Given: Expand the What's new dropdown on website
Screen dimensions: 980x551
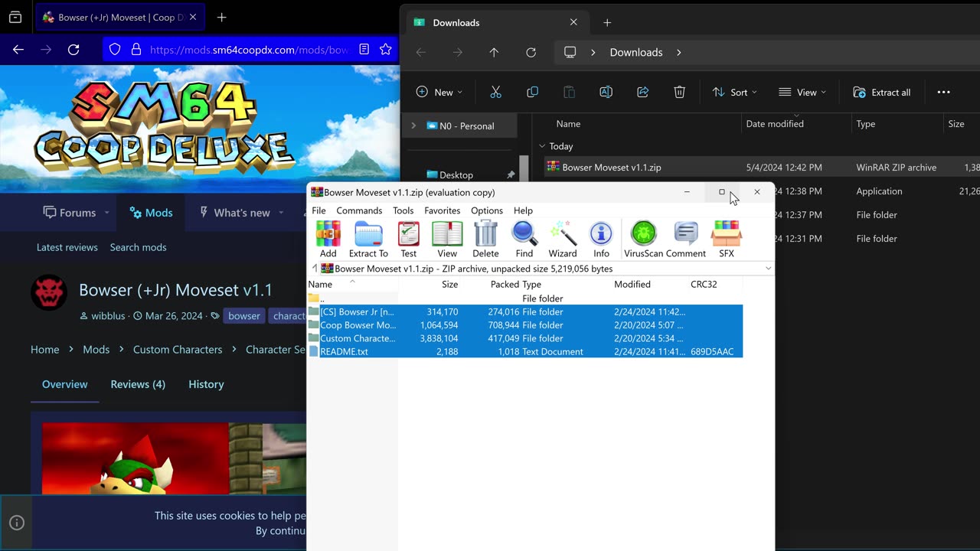Looking at the screenshot, I should pyautogui.click(x=281, y=213).
